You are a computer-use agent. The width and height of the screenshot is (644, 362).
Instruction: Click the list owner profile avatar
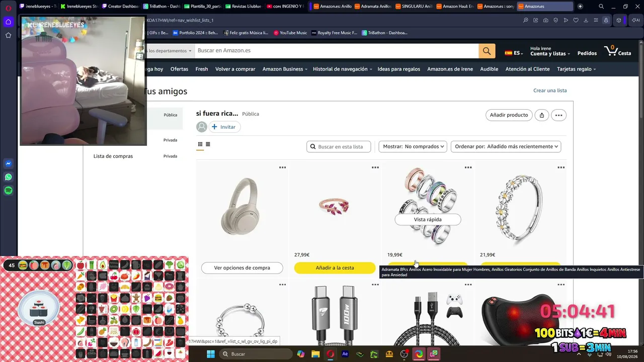coord(202,127)
